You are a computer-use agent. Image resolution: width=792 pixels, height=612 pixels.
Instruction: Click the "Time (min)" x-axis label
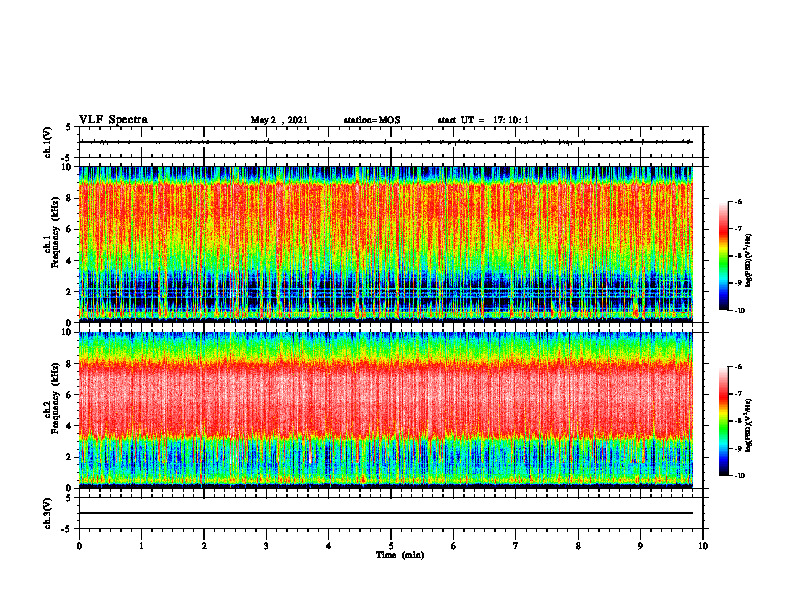[400, 555]
